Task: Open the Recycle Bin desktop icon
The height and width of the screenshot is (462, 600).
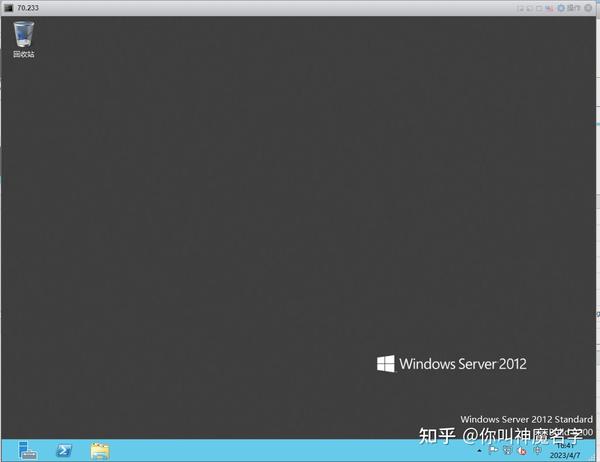Action: (24, 39)
